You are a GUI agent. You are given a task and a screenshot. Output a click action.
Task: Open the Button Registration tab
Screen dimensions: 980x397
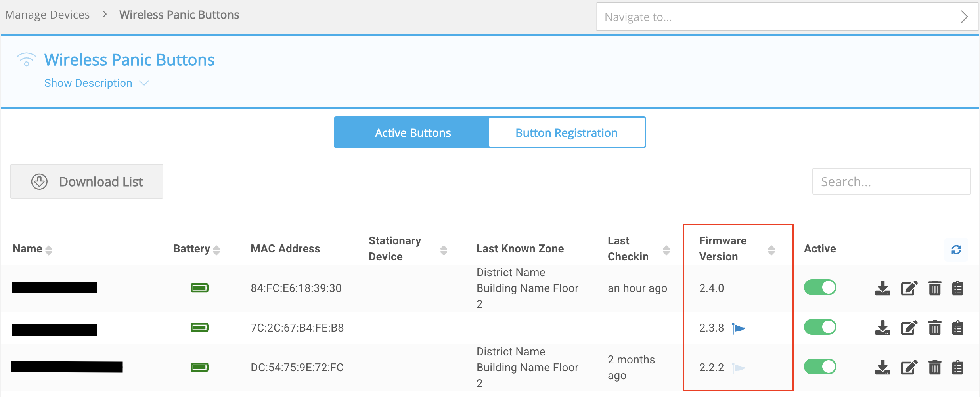coord(567,132)
